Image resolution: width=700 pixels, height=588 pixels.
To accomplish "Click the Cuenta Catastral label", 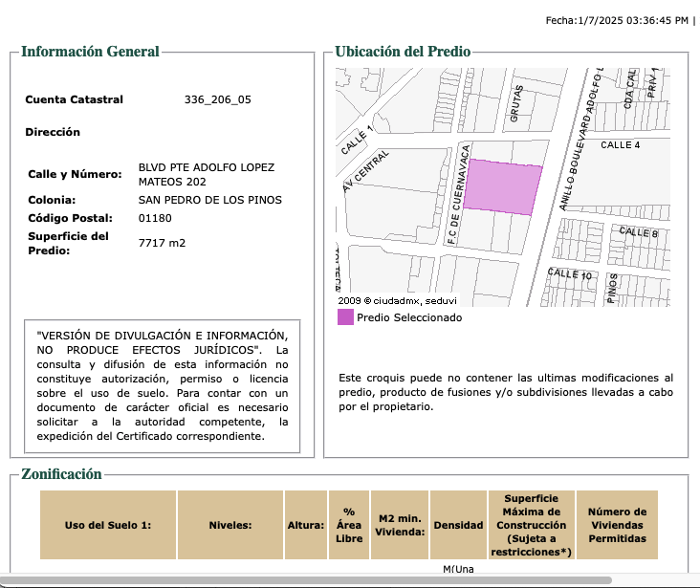I will (74, 99).
